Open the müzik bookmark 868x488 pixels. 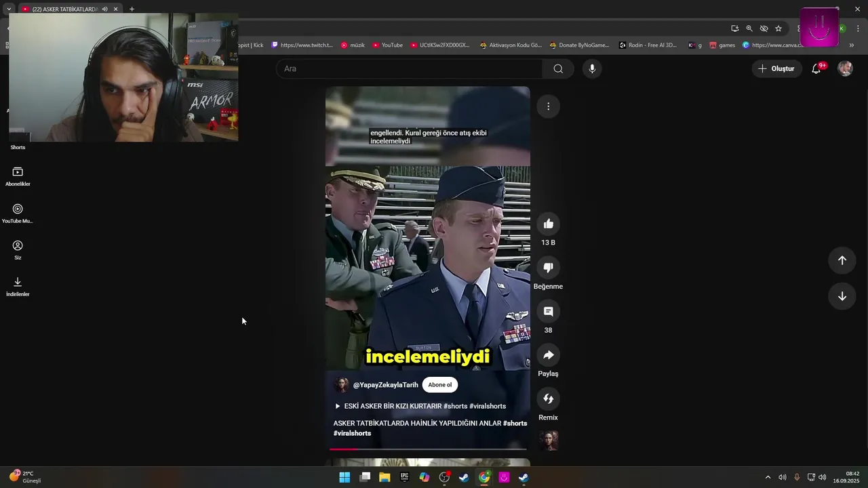coord(353,45)
